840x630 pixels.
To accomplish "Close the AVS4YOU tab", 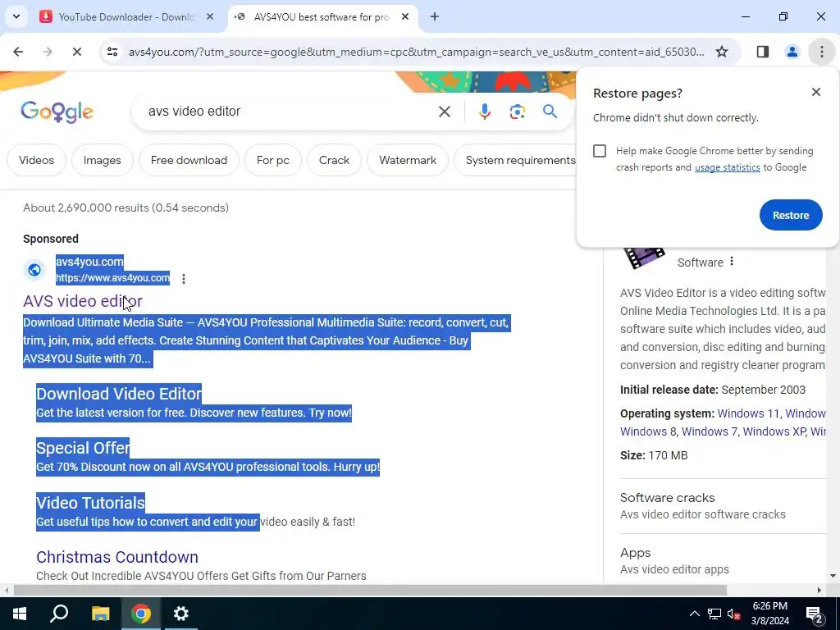I will click(405, 16).
